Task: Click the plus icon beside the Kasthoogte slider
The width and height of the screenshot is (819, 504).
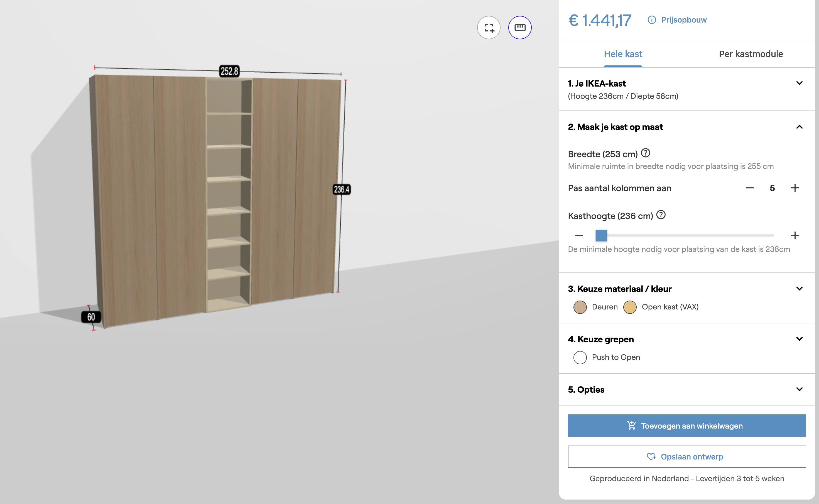Action: [795, 235]
